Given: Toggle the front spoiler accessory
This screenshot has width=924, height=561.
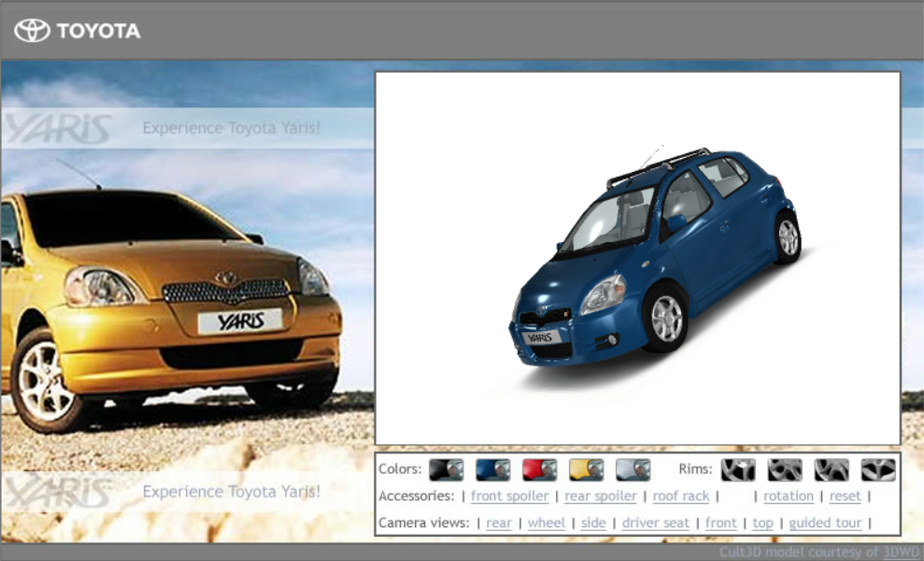Looking at the screenshot, I should 510,496.
